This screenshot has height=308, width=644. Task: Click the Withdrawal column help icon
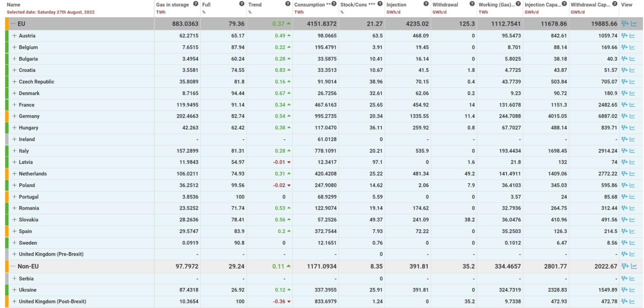tap(472, 4)
